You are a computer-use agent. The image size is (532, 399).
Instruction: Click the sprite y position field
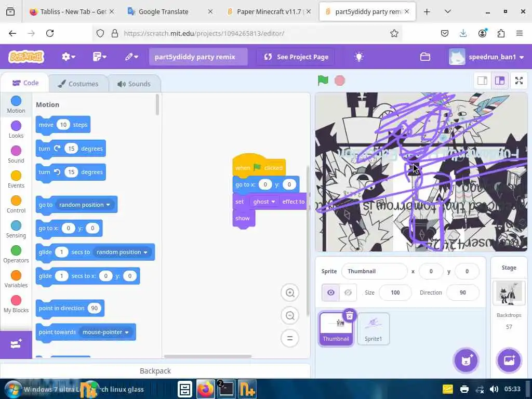(x=467, y=271)
